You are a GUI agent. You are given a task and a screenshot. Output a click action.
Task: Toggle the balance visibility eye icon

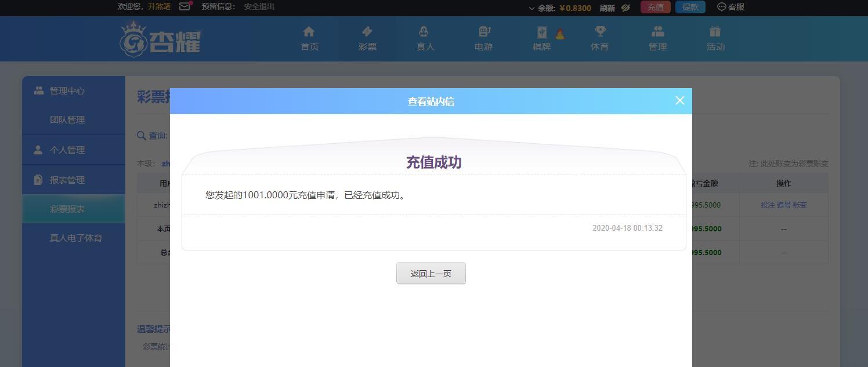tap(625, 8)
